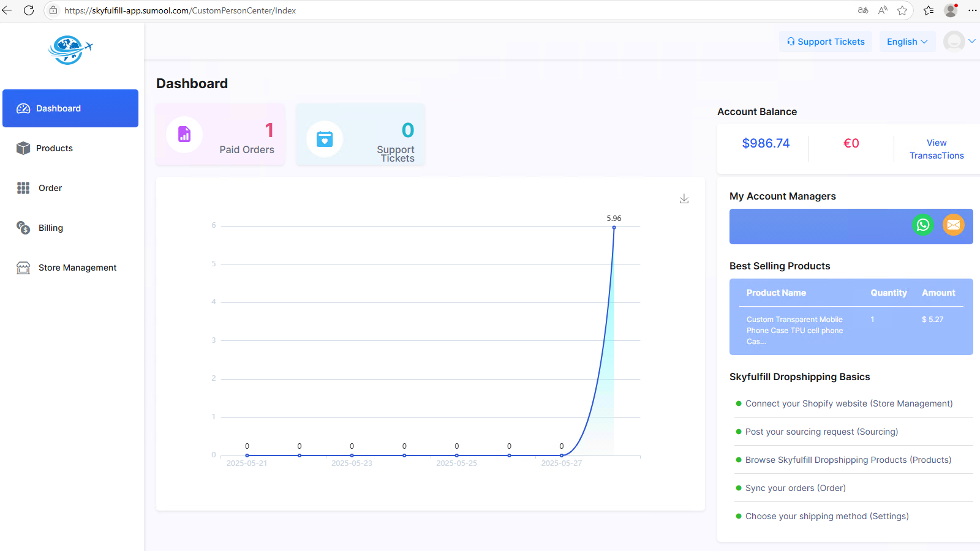Viewport: 980px width, 551px height.
Task: Click the Best Selling Products heading
Action: 780,266
